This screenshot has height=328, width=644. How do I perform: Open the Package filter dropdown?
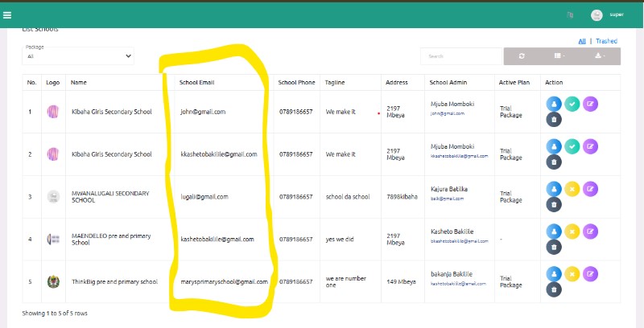click(x=78, y=56)
